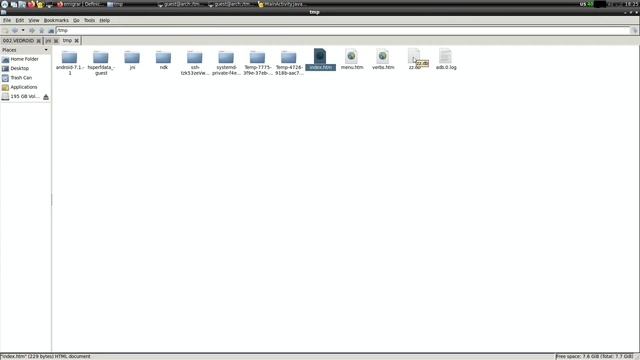Open Applications in Places
The image size is (640, 360).
[x=25, y=87]
